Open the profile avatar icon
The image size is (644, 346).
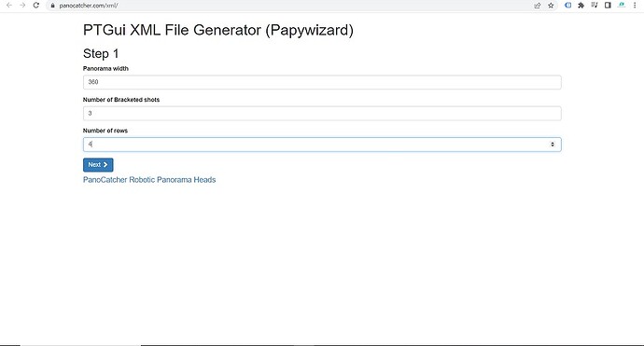pyautogui.click(x=622, y=6)
